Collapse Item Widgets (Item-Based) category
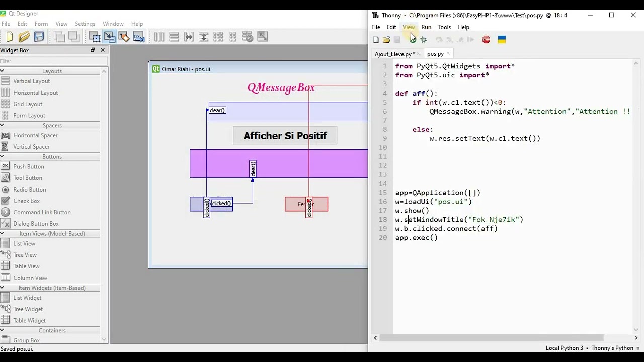 [x=3, y=288]
